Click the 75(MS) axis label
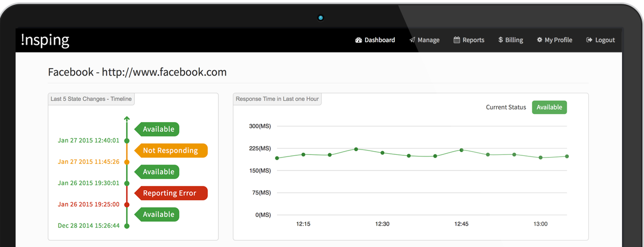Viewport: 644px width, 247px height. [x=261, y=193]
